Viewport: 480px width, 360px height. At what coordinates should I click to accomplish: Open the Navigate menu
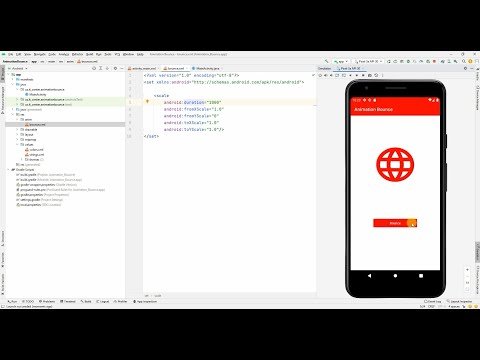(x=40, y=54)
